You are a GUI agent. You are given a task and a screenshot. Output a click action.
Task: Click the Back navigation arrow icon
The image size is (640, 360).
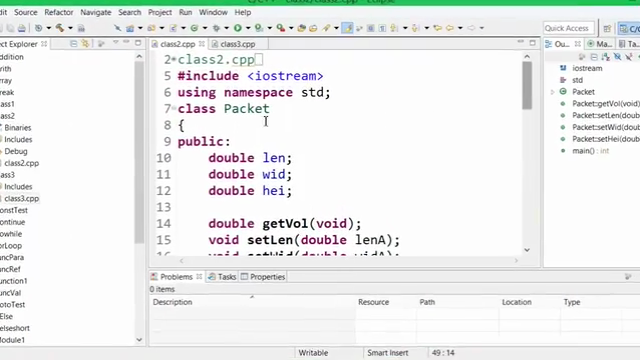coord(449,28)
